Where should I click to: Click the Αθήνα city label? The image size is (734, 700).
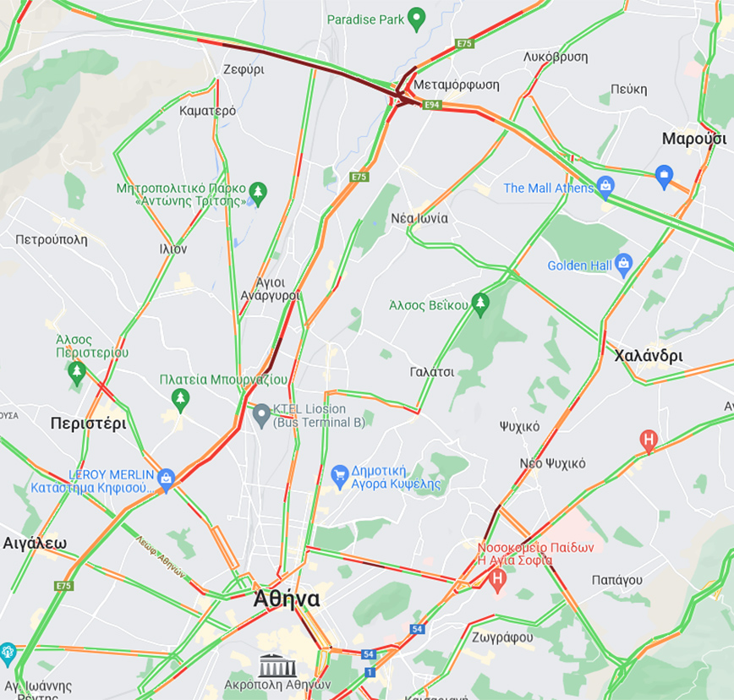(287, 599)
